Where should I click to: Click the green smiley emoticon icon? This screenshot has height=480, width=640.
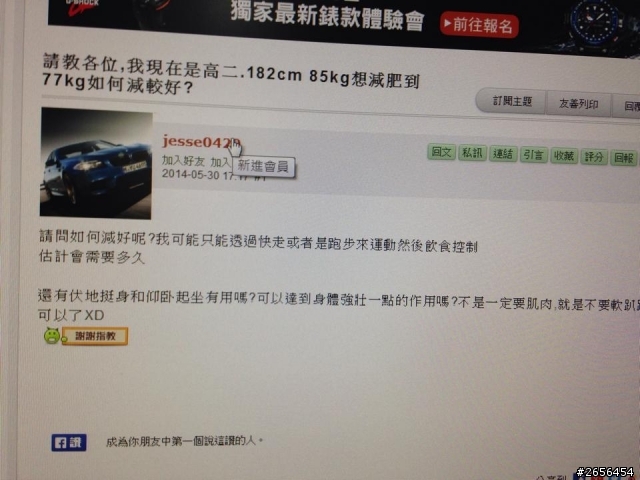pos(52,336)
